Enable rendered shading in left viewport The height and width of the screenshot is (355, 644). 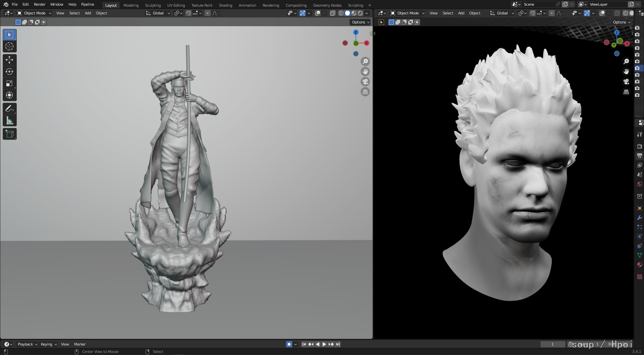click(x=360, y=13)
